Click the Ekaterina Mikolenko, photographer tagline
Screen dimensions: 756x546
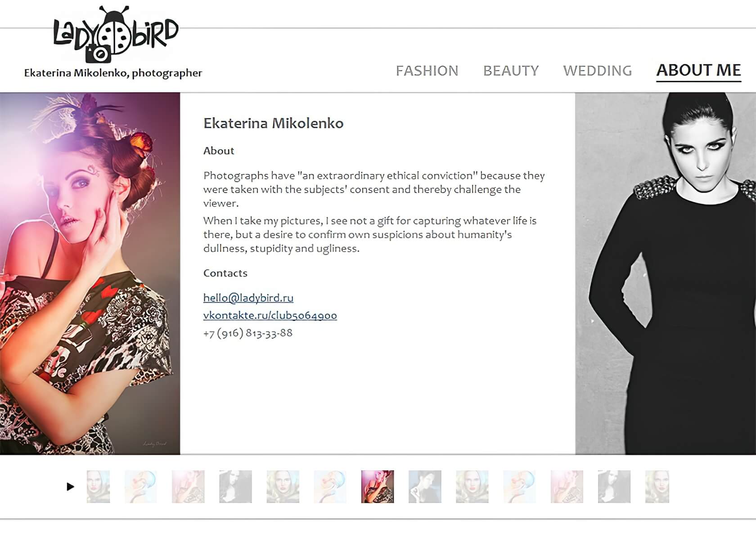pyautogui.click(x=113, y=73)
